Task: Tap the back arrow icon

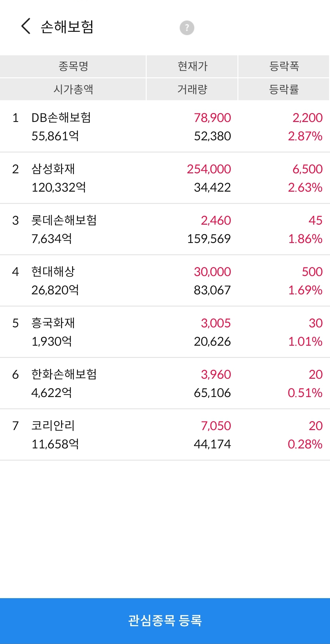Action: click(x=26, y=26)
